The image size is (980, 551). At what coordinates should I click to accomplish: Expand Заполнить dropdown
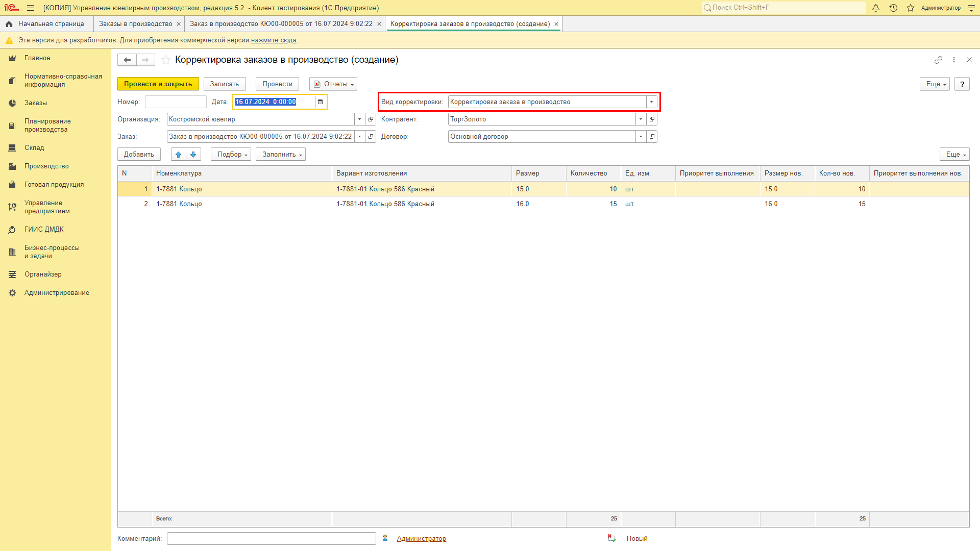click(281, 155)
